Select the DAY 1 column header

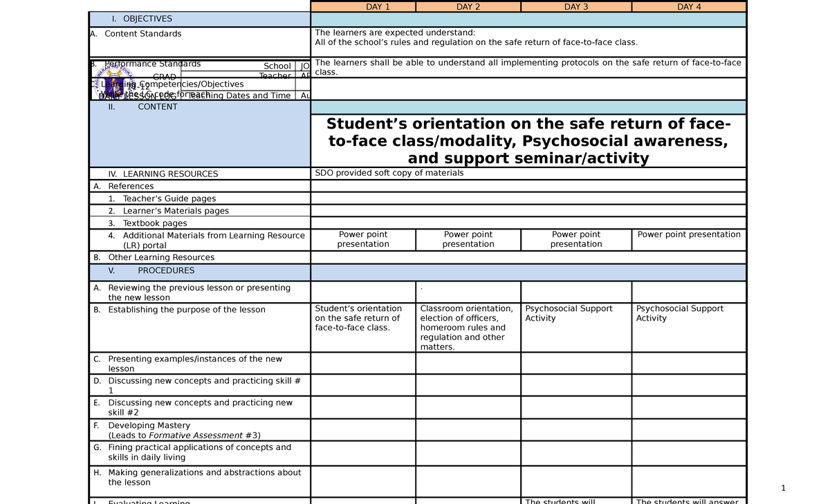(362, 6)
